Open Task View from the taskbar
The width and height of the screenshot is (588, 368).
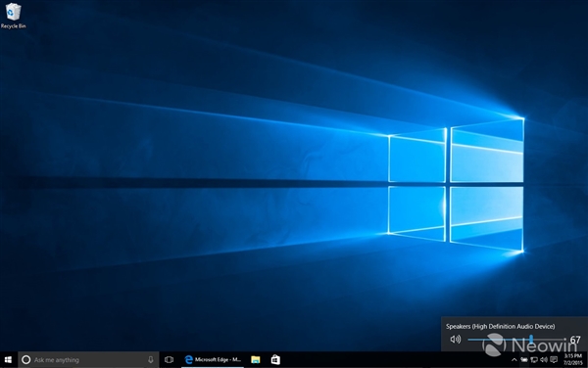tap(169, 360)
